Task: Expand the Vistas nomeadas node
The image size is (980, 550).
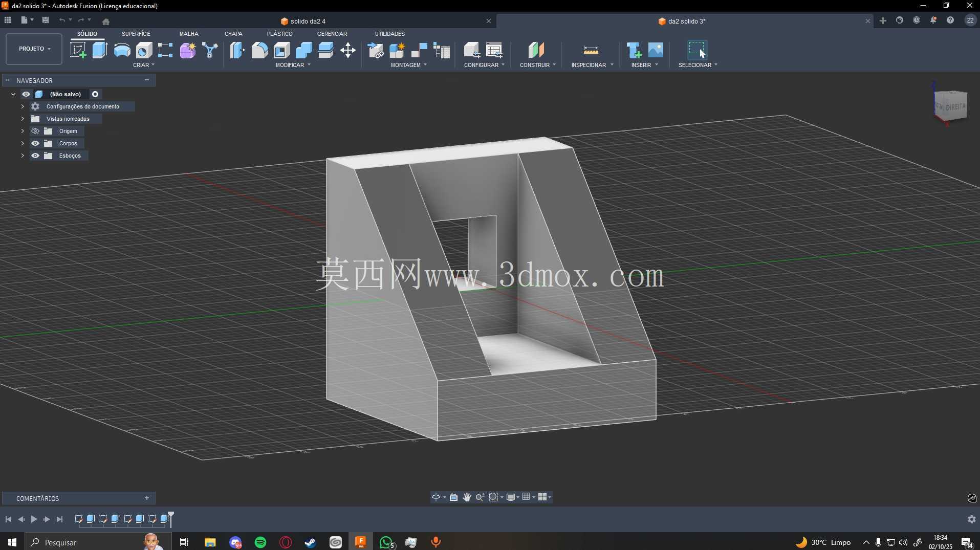Action: point(23,119)
